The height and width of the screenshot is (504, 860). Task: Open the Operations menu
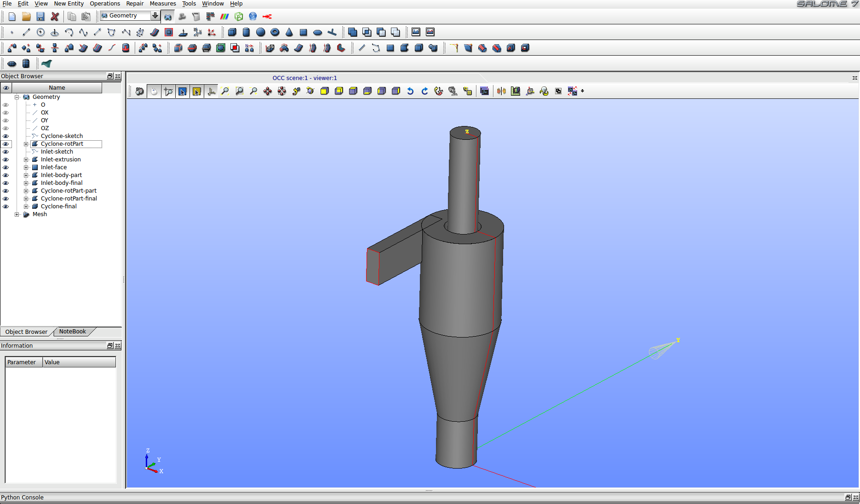point(104,4)
